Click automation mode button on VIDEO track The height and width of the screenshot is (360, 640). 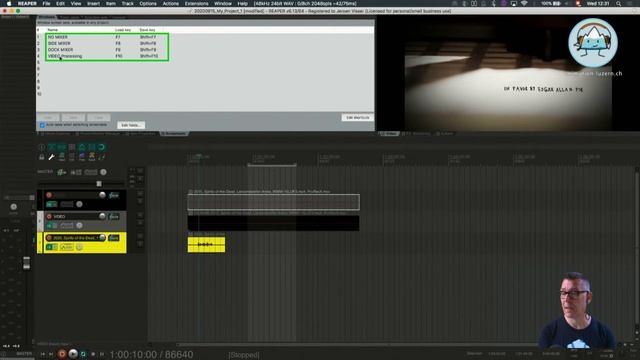point(67,225)
